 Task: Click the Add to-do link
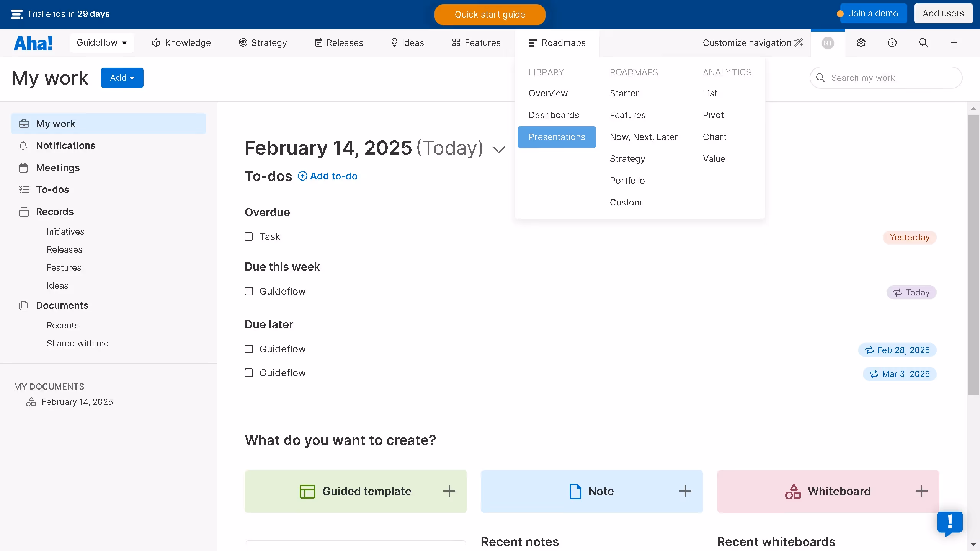point(328,176)
